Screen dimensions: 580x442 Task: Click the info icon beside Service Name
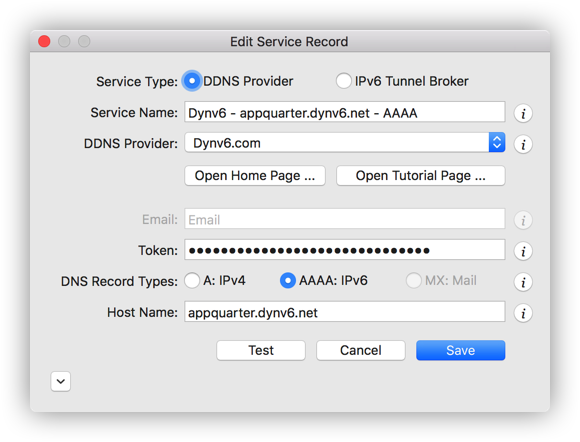click(x=523, y=113)
